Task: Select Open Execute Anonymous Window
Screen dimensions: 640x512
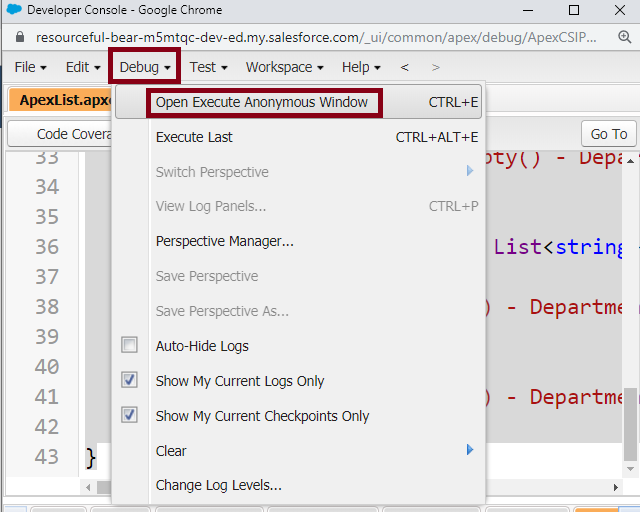Action: coord(298,102)
